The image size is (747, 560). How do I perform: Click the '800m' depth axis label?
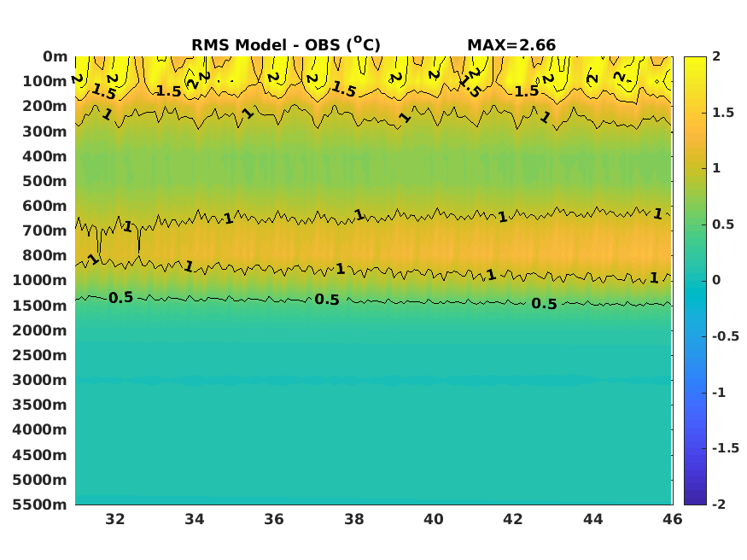pos(44,255)
